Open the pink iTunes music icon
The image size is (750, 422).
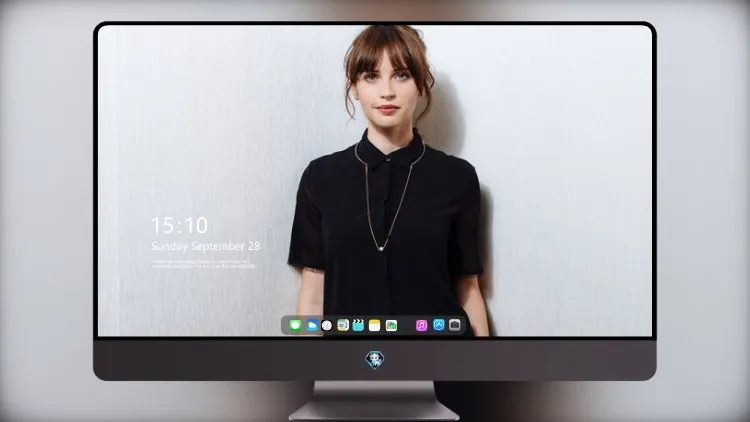click(x=421, y=325)
